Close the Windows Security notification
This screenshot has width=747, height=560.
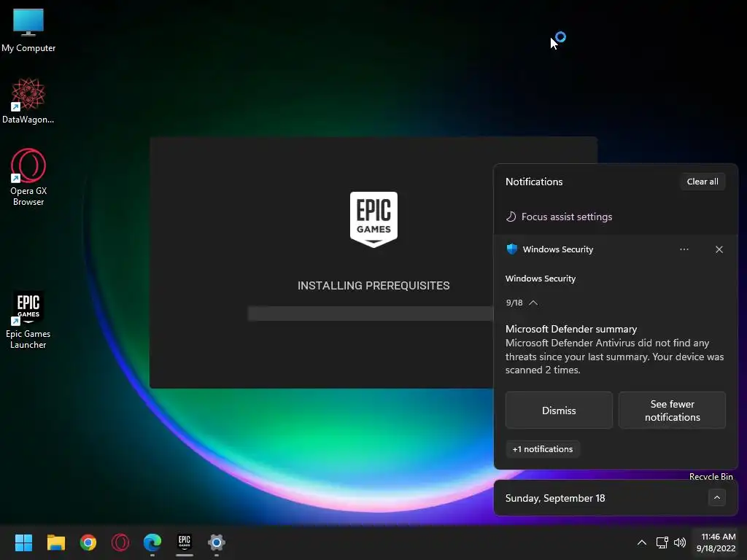(719, 249)
